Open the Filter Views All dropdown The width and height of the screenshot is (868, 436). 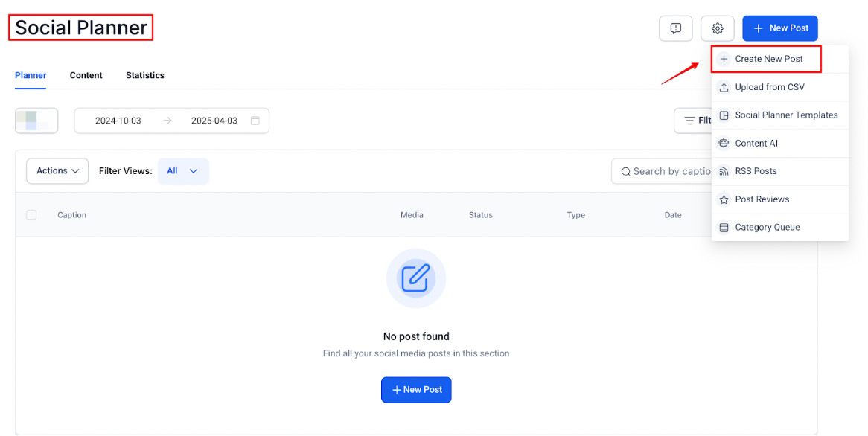[x=183, y=171]
